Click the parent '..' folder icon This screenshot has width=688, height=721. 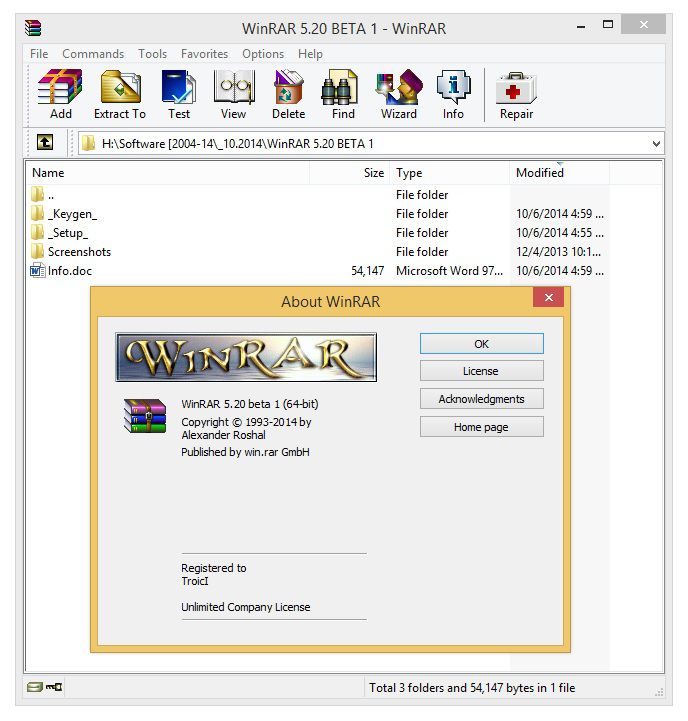pyautogui.click(x=38, y=194)
